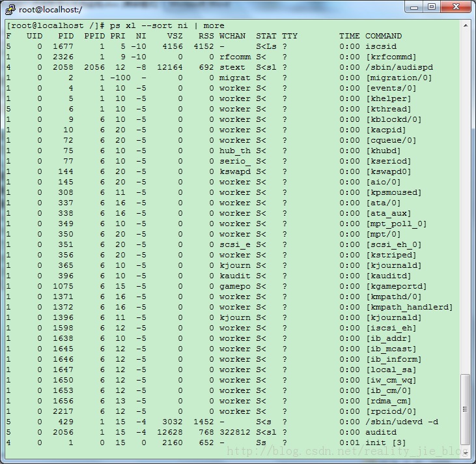Select the [local_sa] process entry
This screenshot has height=464, width=476.
[391, 370]
